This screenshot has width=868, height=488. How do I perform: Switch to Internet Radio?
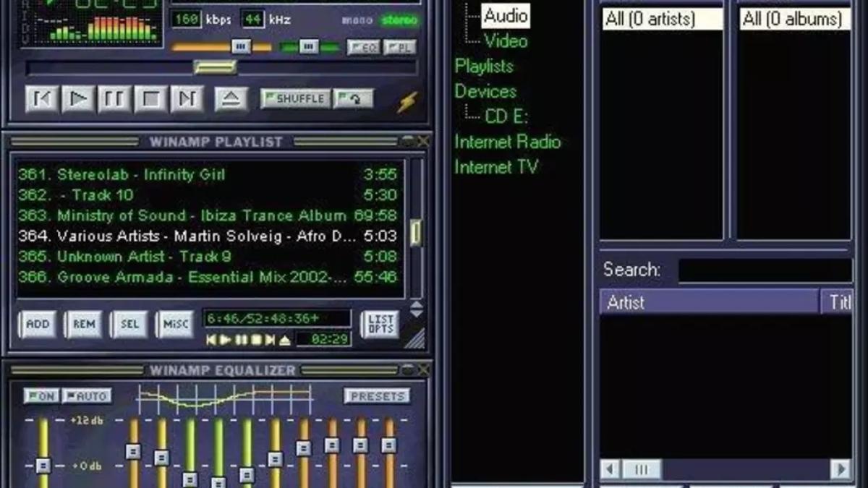click(x=507, y=142)
